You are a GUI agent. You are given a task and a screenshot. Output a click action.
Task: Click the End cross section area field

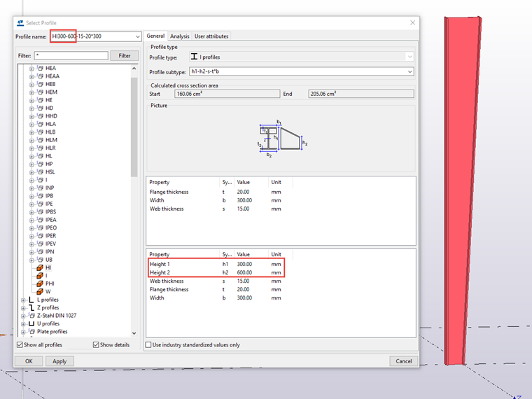pyautogui.click(x=361, y=94)
